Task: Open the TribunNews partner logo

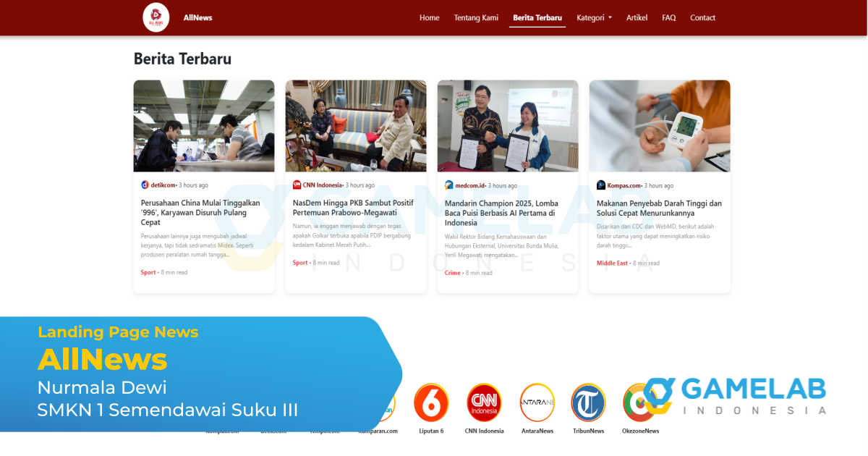Action: [x=588, y=402]
